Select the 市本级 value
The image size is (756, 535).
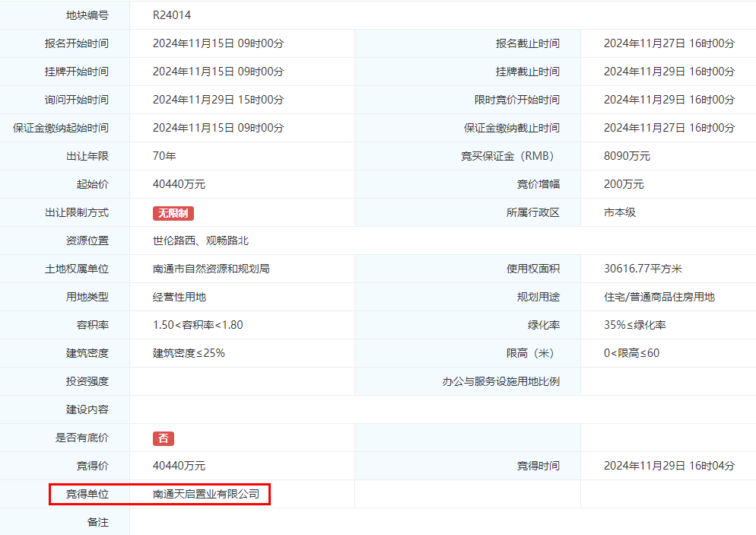click(x=620, y=213)
